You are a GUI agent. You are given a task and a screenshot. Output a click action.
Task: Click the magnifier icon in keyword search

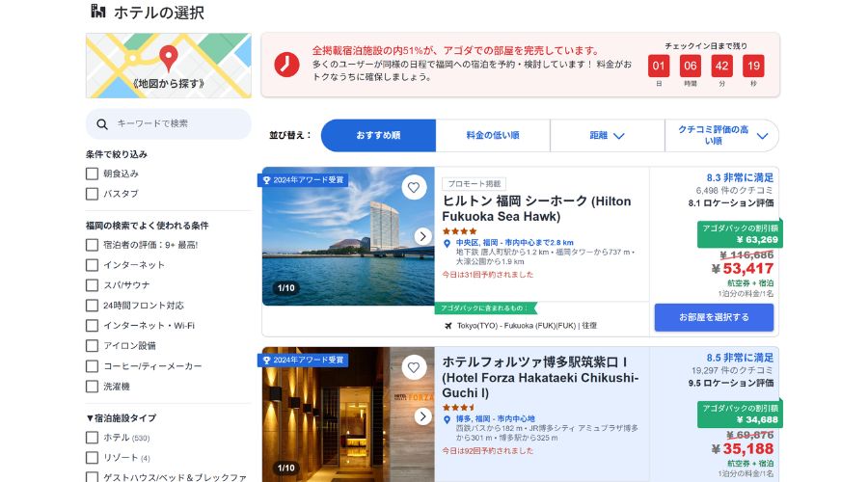(x=102, y=124)
